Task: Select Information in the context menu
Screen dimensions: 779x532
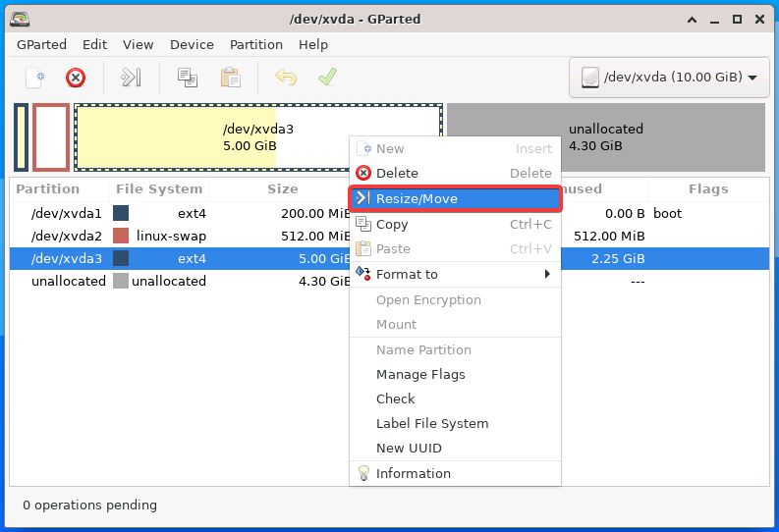Action: pyautogui.click(x=455, y=473)
